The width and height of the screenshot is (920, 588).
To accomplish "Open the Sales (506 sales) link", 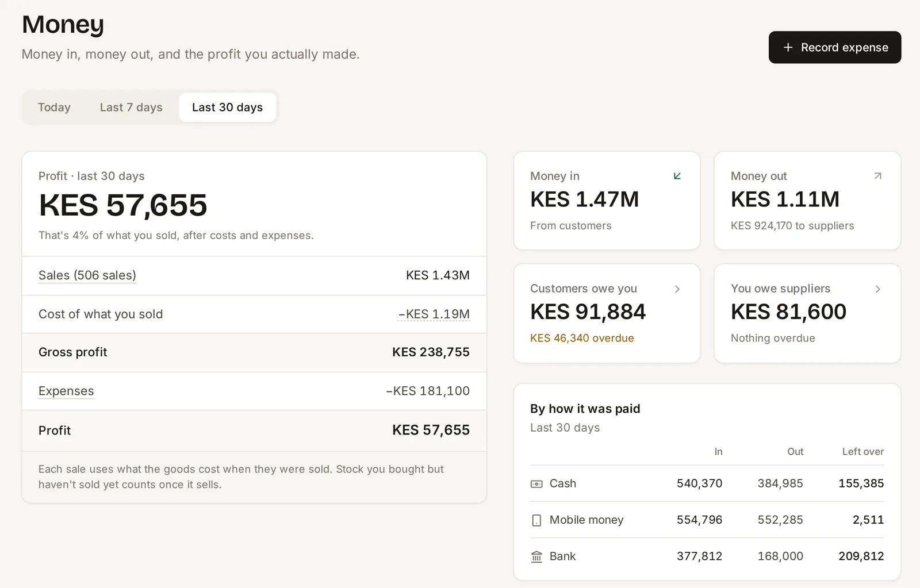I will tap(87, 275).
